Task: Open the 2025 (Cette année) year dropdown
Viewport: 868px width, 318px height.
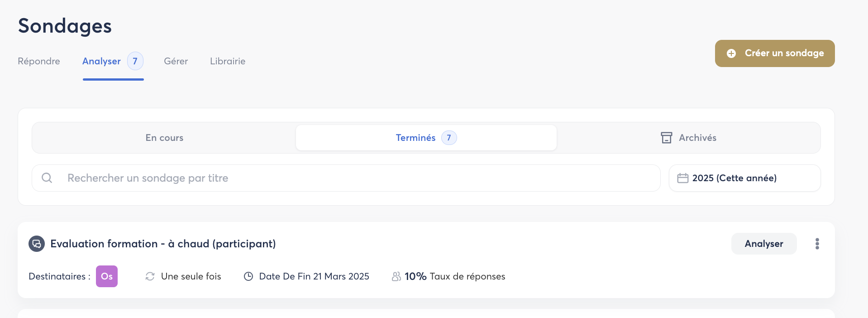Action: 744,178
